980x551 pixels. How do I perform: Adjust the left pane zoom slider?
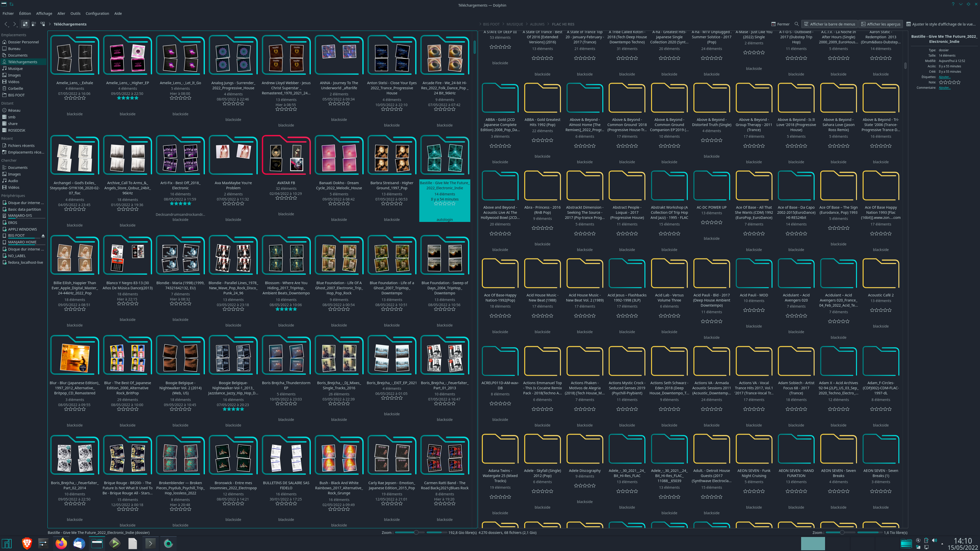pyautogui.click(x=416, y=532)
